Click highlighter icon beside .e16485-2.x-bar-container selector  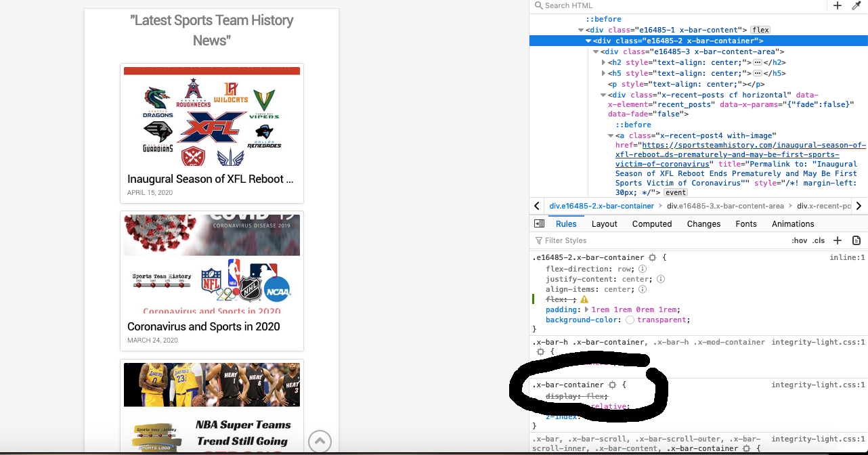pyautogui.click(x=652, y=258)
